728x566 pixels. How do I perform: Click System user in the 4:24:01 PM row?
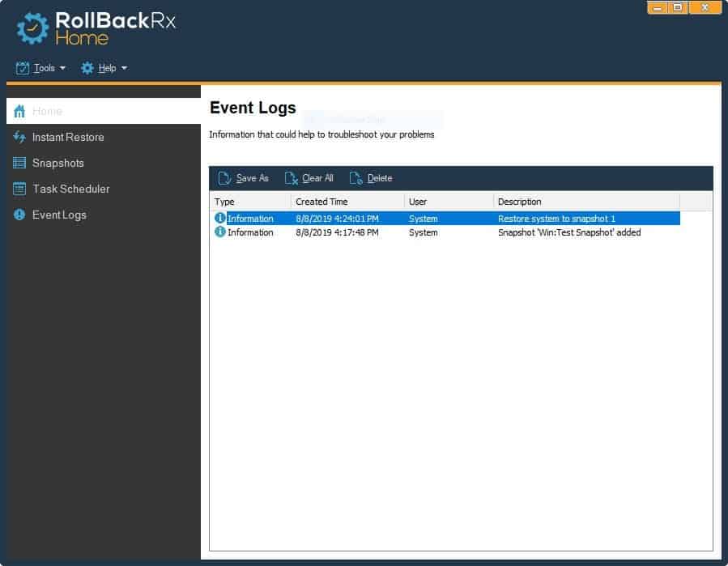tap(423, 219)
